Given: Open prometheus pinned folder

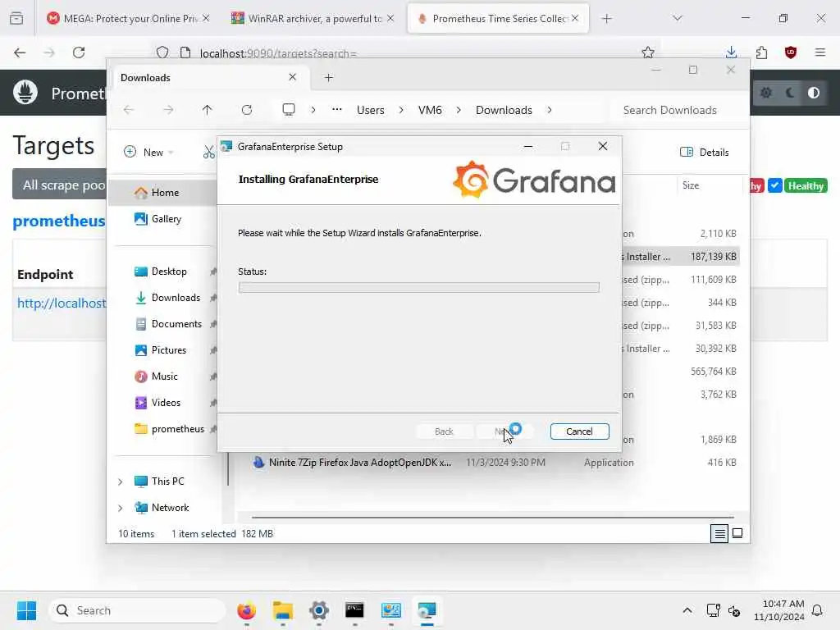Looking at the screenshot, I should [x=177, y=429].
